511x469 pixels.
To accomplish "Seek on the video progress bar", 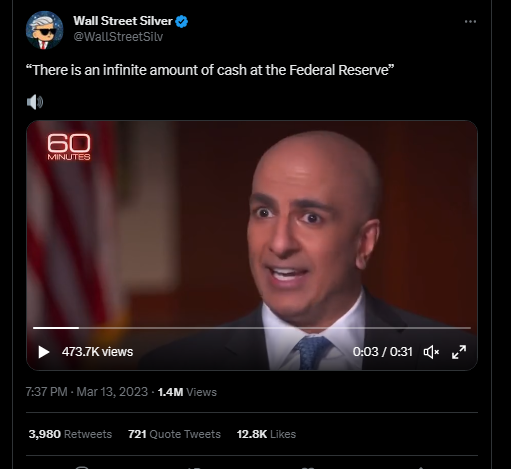I will [252, 328].
